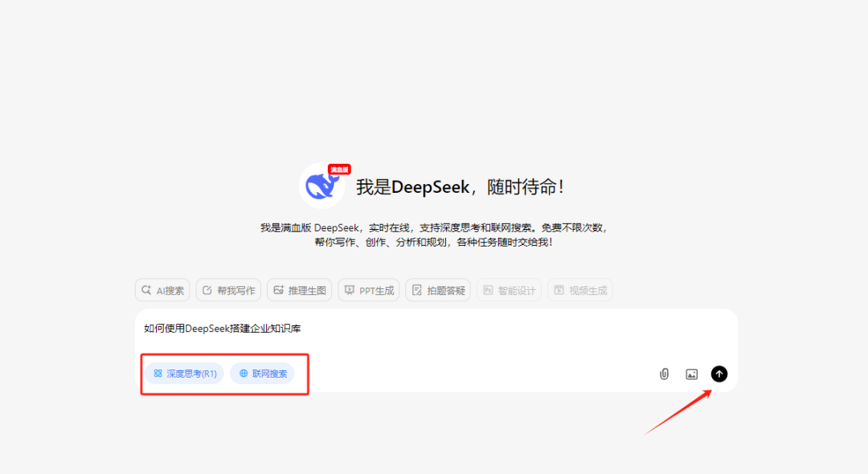868x474 pixels.
Task: Focus the prompt text containing 如何使用DeepSeek搭建企业知识库
Action: pos(223,329)
